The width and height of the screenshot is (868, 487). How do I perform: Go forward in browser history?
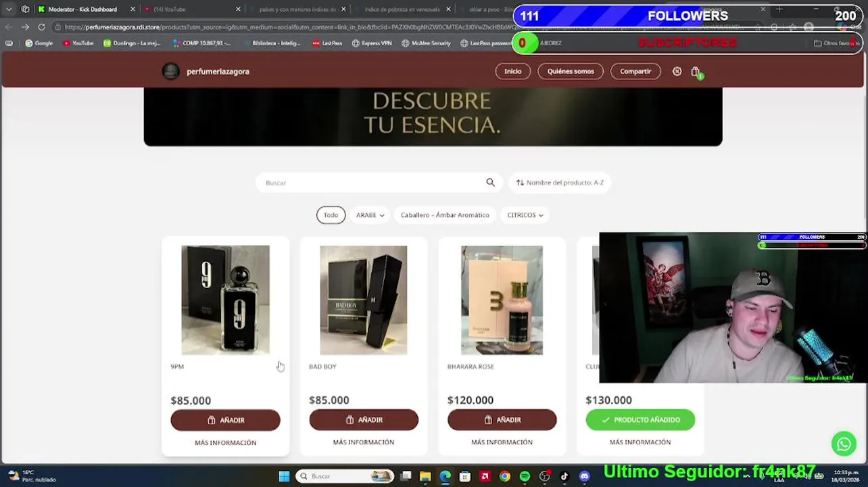25,27
